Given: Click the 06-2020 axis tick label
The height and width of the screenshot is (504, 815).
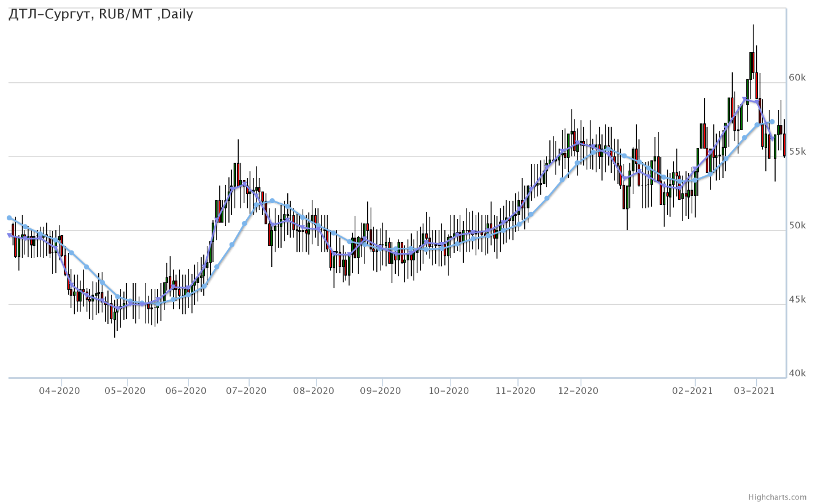Looking at the screenshot, I should coord(186,391).
